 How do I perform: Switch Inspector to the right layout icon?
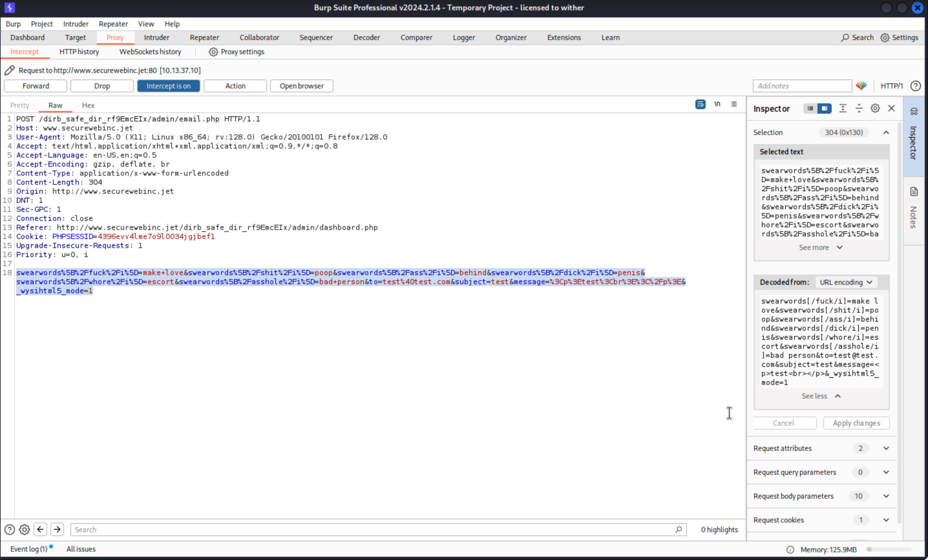tap(824, 109)
